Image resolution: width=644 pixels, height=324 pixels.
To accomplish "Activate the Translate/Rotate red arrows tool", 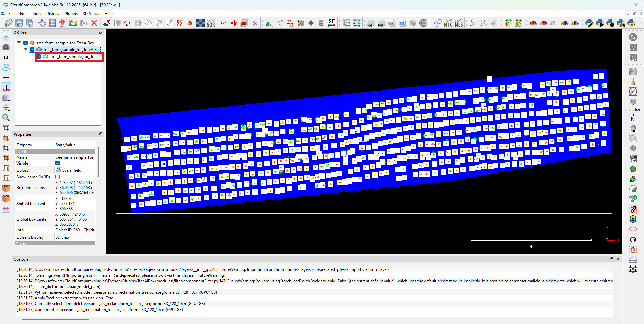I will (x=234, y=23).
